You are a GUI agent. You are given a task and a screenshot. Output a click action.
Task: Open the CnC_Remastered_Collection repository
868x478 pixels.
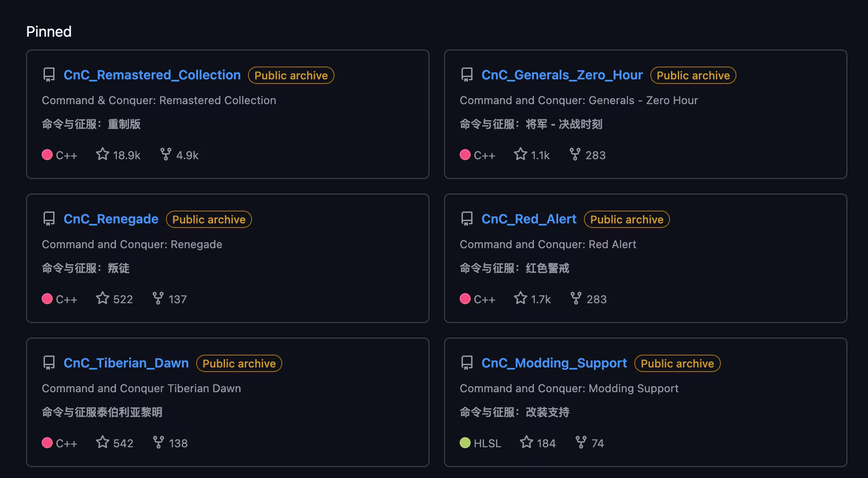(152, 75)
